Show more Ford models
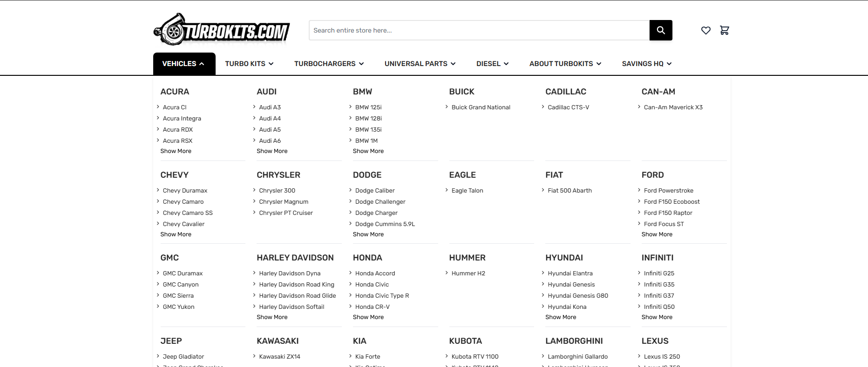 point(657,234)
